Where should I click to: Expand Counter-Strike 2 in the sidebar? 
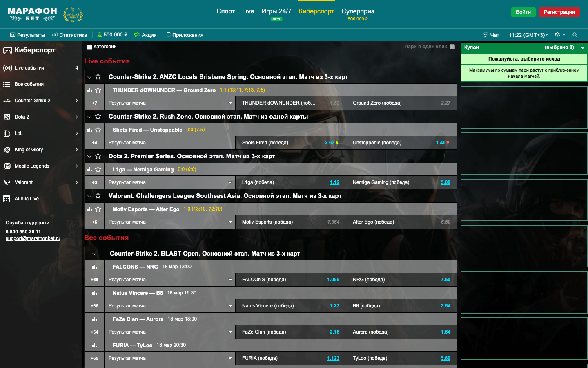point(76,101)
